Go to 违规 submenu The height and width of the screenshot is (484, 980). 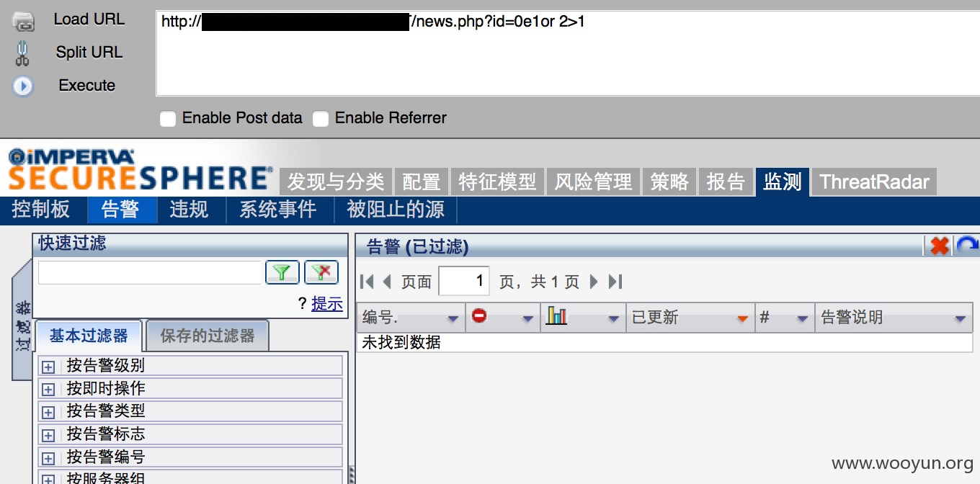(x=190, y=210)
